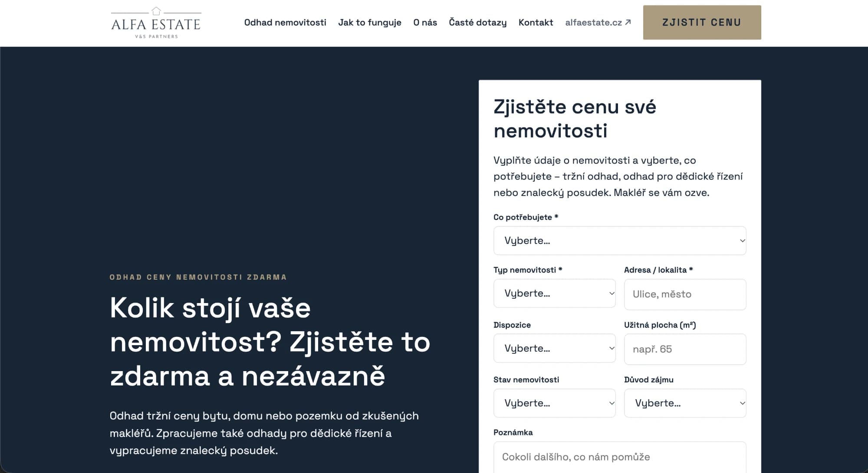Click the Adresa / lokalita input field
The image size is (868, 473).
tap(685, 294)
